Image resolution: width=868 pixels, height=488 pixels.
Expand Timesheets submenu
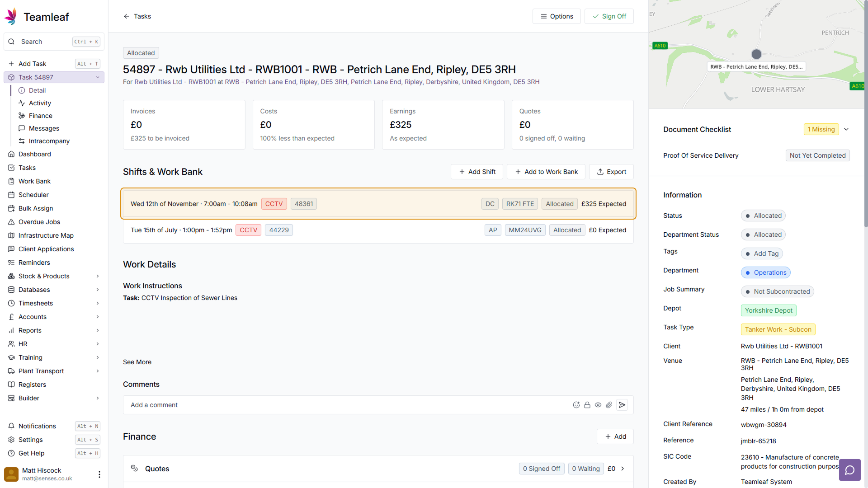tap(98, 303)
